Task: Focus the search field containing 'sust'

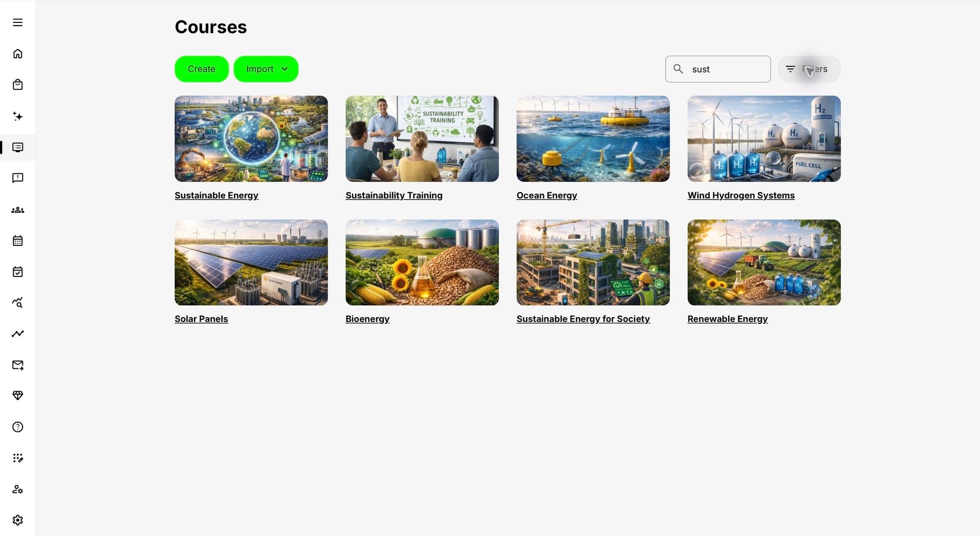Action: coord(718,69)
